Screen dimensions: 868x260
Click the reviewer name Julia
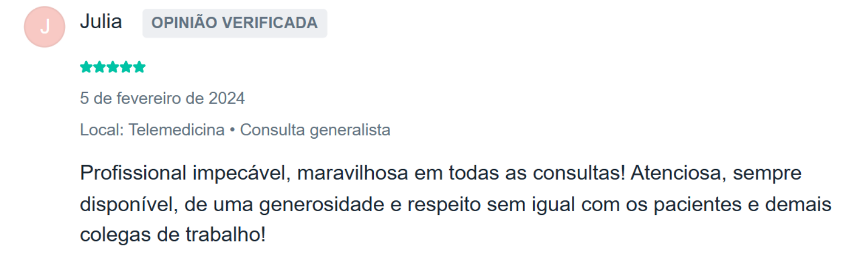pos(101,22)
